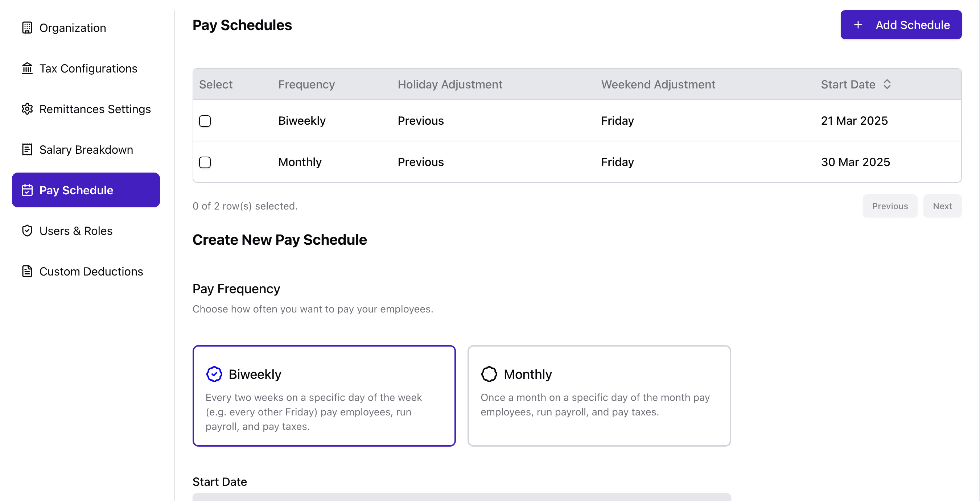The height and width of the screenshot is (501, 980).
Task: Click the plus icon in Add Schedule
Action: click(x=858, y=25)
